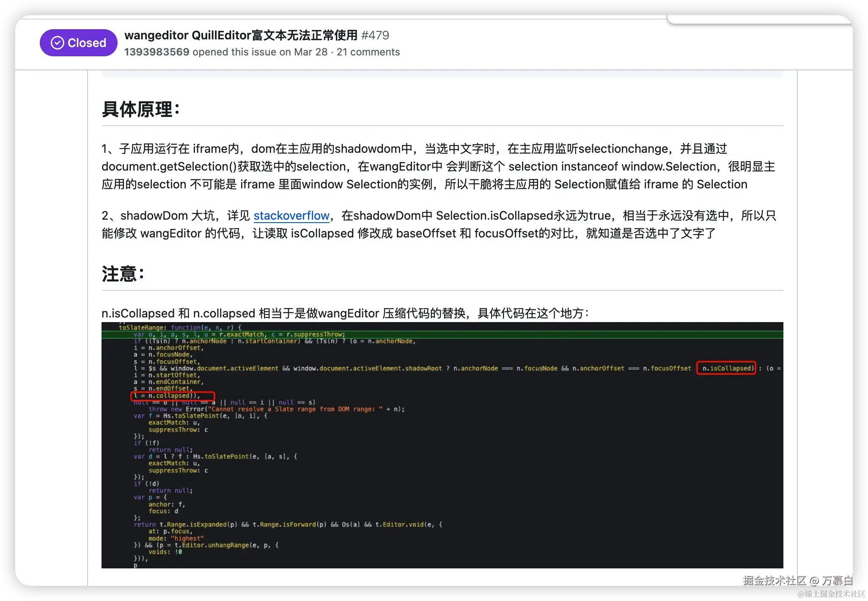The width and height of the screenshot is (868, 601).
Task: Click the red-boxed n.isCollapsed code
Action: [x=726, y=368]
